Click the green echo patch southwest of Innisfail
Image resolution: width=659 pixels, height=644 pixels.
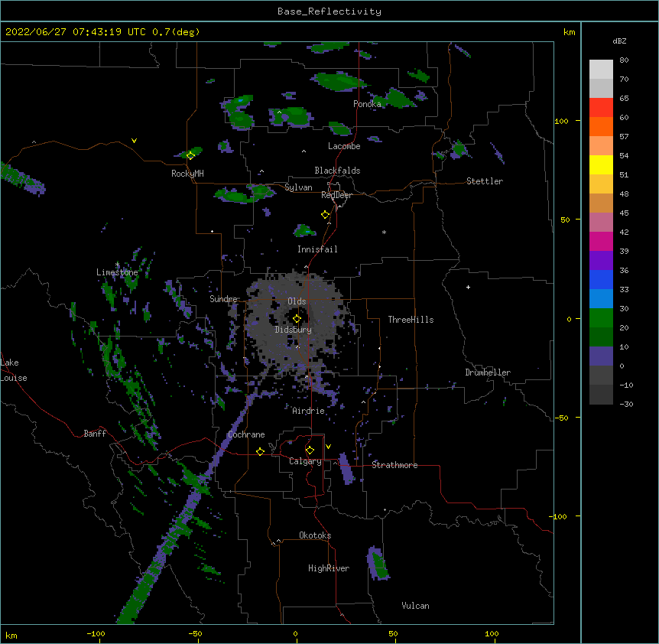point(304,230)
